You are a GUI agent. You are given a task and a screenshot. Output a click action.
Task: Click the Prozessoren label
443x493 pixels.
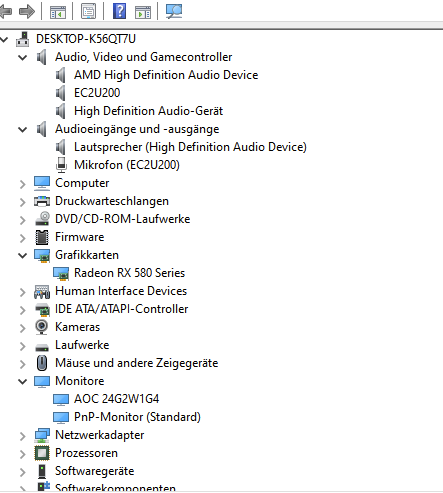click(86, 453)
